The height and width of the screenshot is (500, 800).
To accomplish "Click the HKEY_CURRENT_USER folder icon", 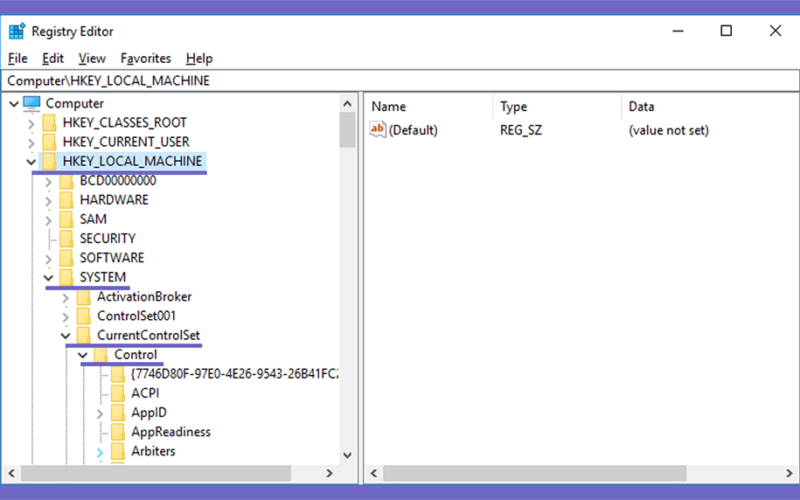I will click(49, 142).
